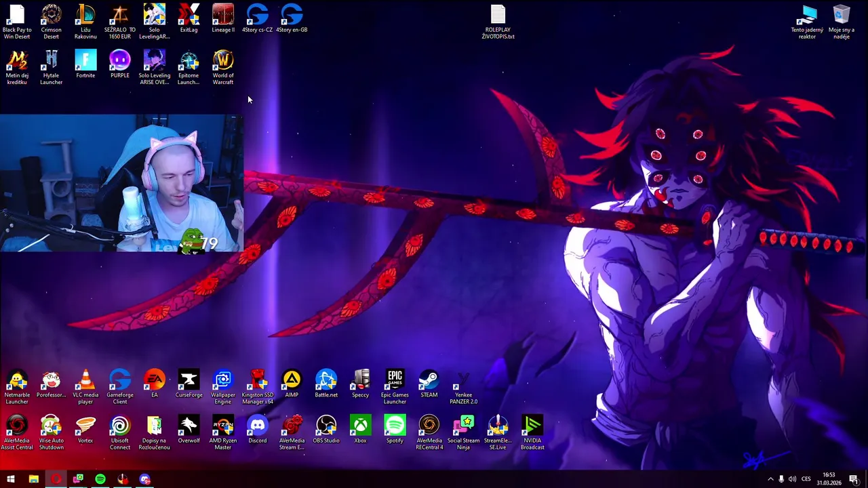Select the Wise Auto Shutdown icon

[x=51, y=433]
